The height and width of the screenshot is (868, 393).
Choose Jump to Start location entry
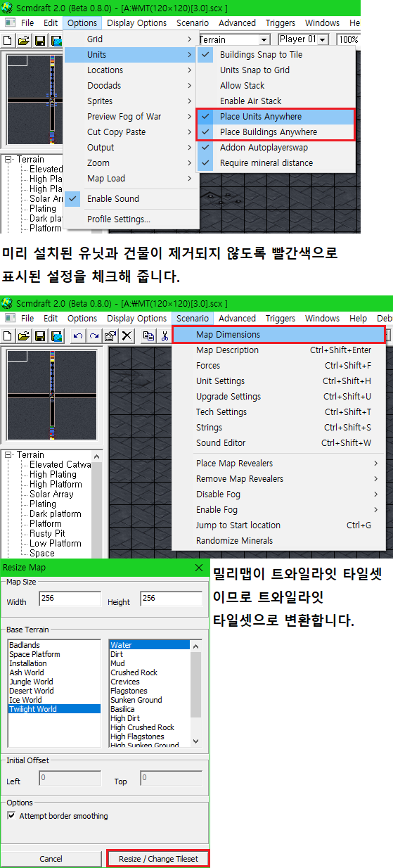click(x=279, y=525)
